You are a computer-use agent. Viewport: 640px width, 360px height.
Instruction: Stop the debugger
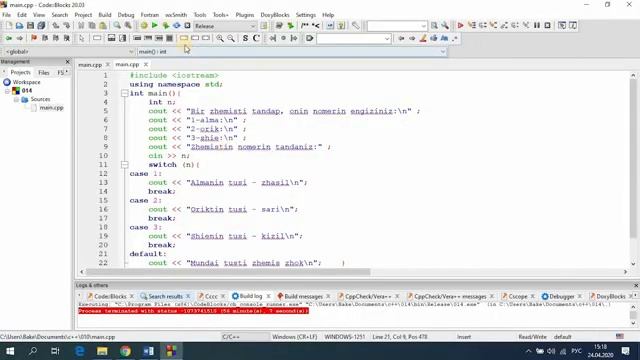tap(548, 25)
